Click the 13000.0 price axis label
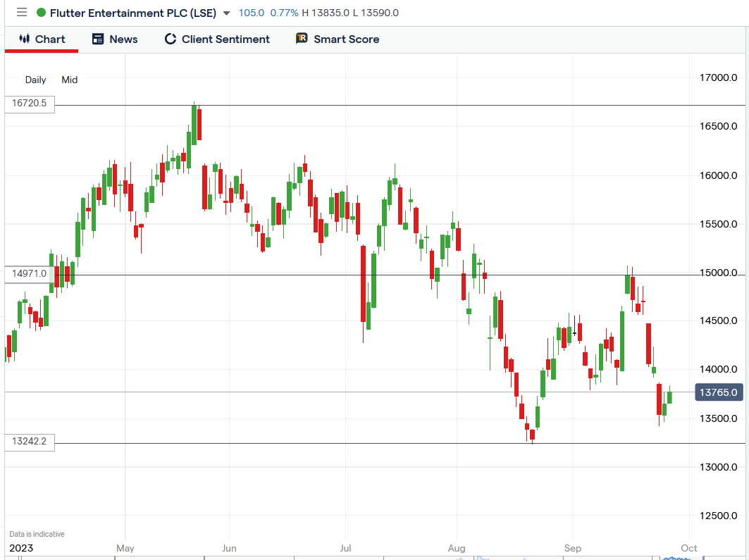 [719, 467]
